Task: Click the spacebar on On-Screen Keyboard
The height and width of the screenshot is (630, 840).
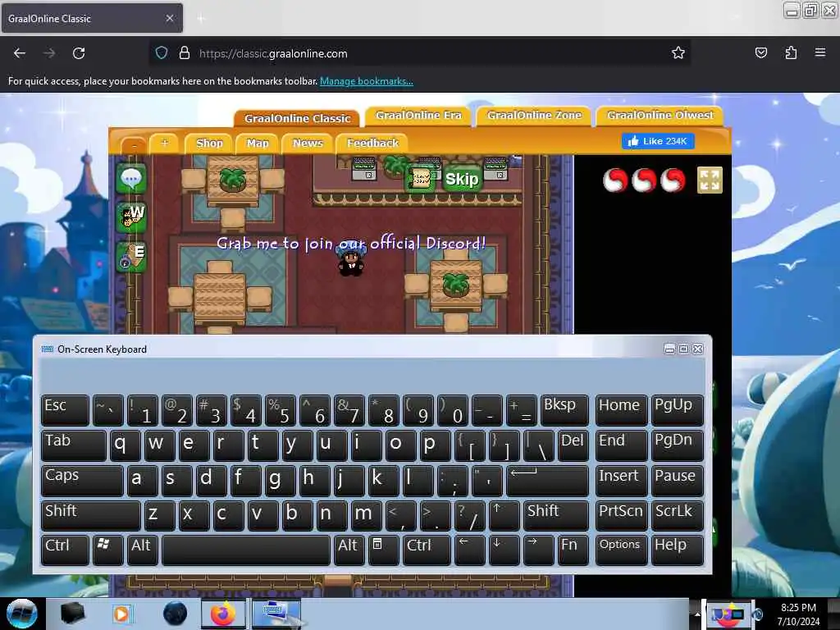Action: (246, 550)
